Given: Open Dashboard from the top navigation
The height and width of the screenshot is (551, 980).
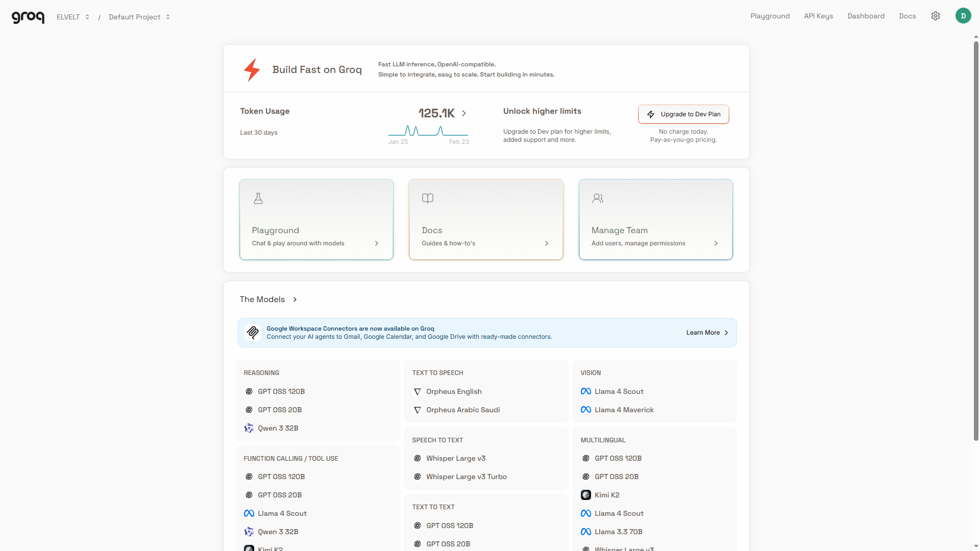Looking at the screenshot, I should coord(866,16).
